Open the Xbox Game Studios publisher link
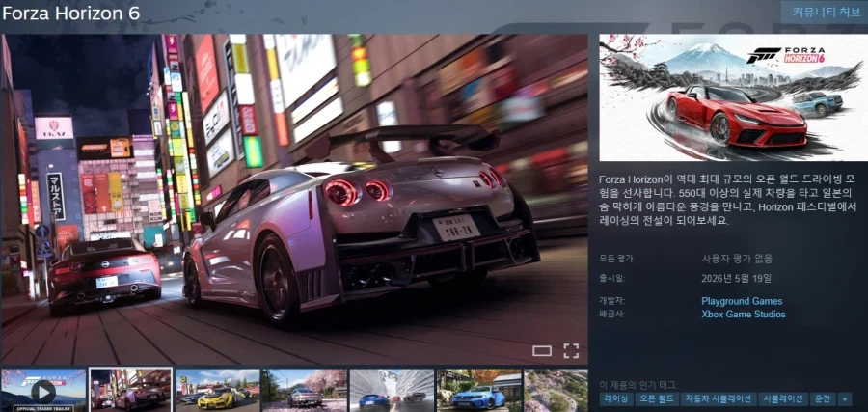The image size is (868, 412). point(743,315)
